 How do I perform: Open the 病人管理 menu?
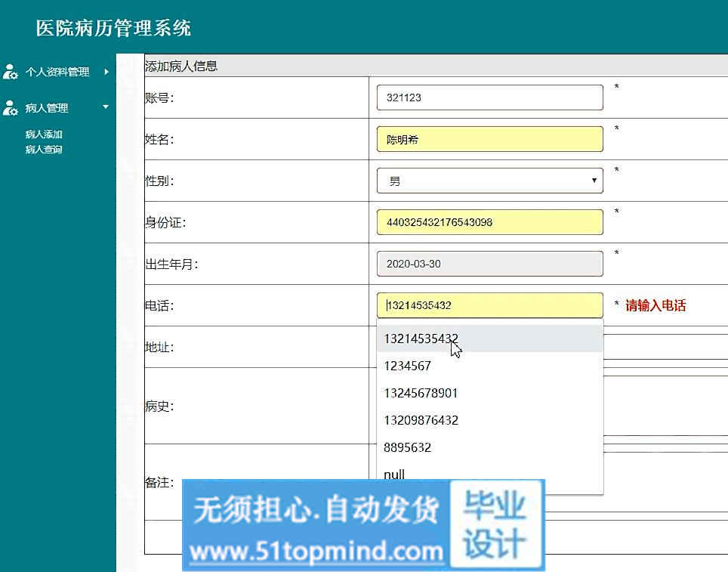pyautogui.click(x=46, y=108)
